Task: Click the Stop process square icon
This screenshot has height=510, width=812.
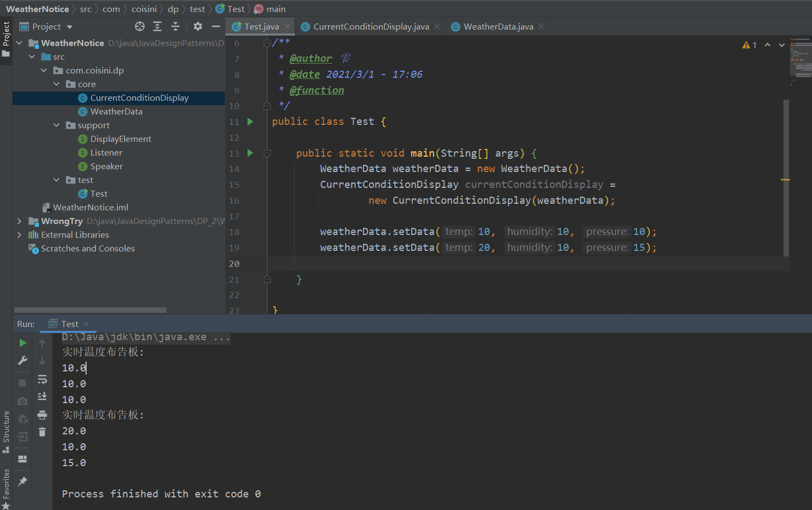Action: click(22, 383)
